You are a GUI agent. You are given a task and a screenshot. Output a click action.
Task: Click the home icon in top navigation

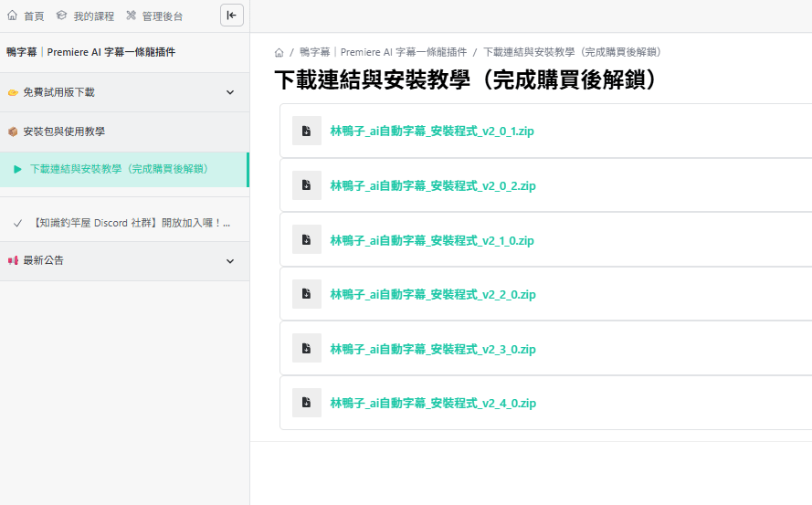click(13, 16)
